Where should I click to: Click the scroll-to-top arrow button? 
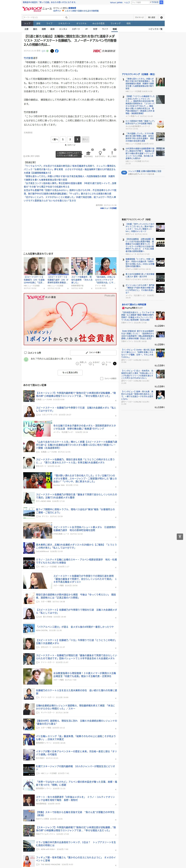(180, 537)
